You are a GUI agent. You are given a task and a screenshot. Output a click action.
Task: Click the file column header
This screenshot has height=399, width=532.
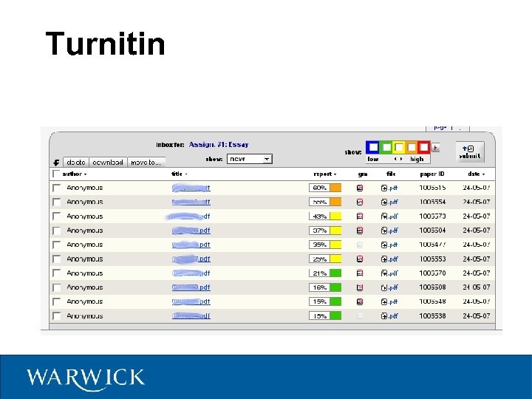tap(391, 174)
